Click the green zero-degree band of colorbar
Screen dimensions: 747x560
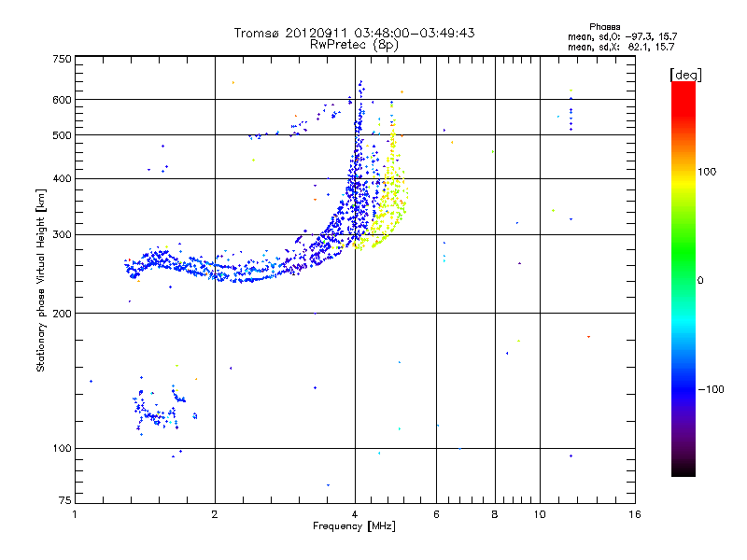684,279
